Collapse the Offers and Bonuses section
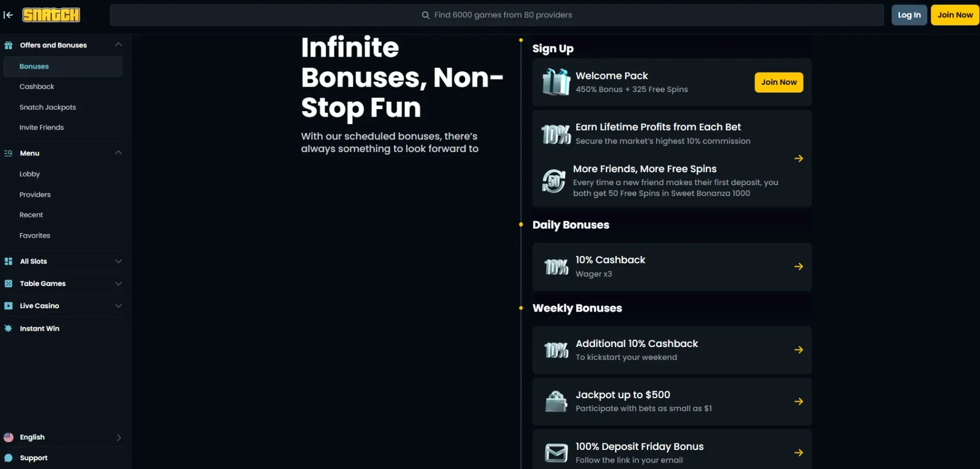The height and width of the screenshot is (469, 980). pyautogui.click(x=118, y=45)
